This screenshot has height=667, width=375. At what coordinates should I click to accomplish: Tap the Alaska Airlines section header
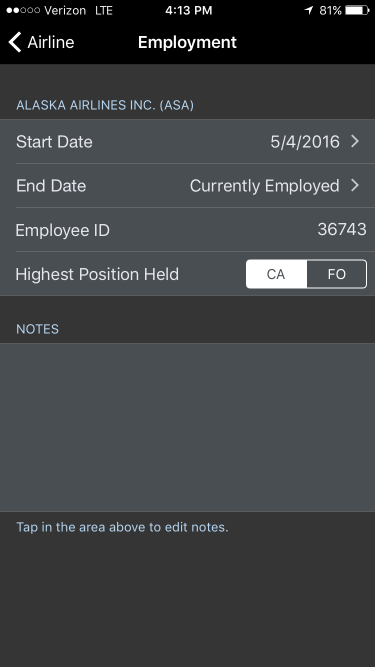tap(105, 105)
